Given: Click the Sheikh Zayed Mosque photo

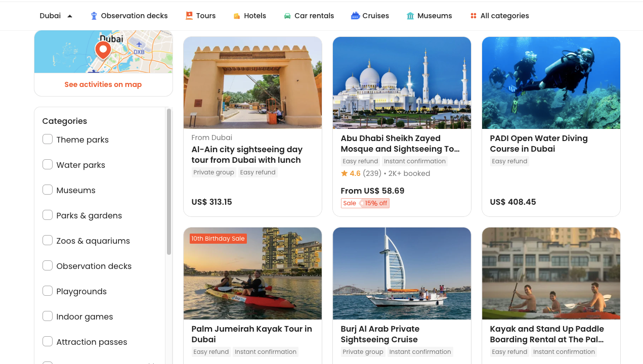Looking at the screenshot, I should pyautogui.click(x=402, y=83).
